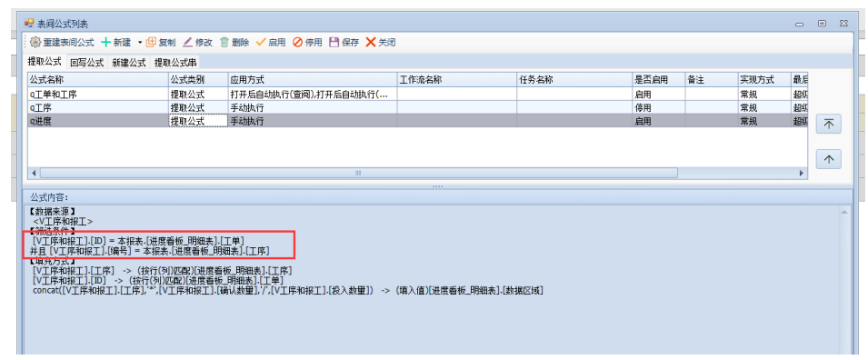
Task: Click the horizontal scrollbar right arrow
Action: 801,173
